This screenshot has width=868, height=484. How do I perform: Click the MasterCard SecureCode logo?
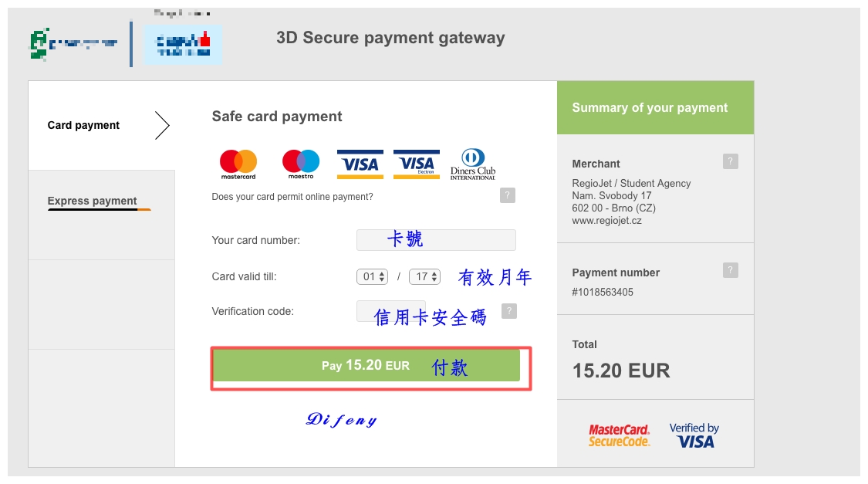click(619, 435)
